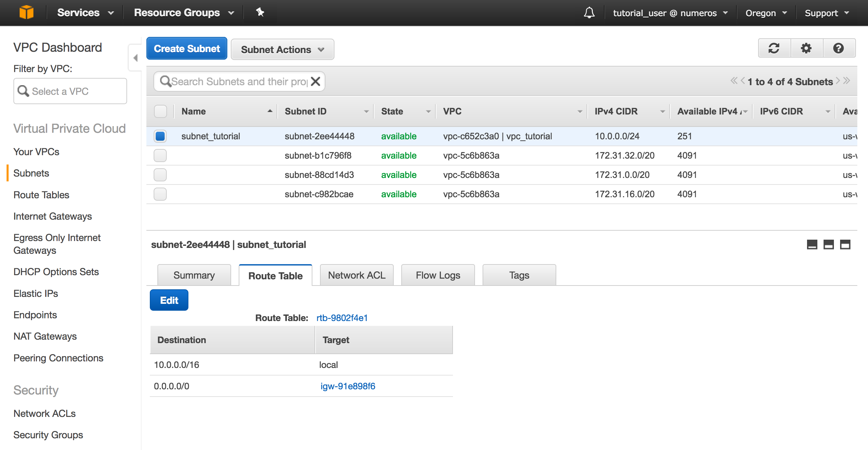Image resolution: width=868 pixels, height=450 pixels.
Task: Open the notifications bell
Action: 589,13
